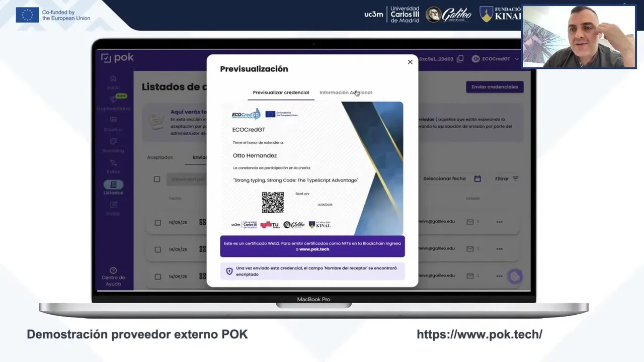This screenshot has height=362, width=644.
Task: Expand the ECOCredGT account dropdown
Action: pos(516,59)
